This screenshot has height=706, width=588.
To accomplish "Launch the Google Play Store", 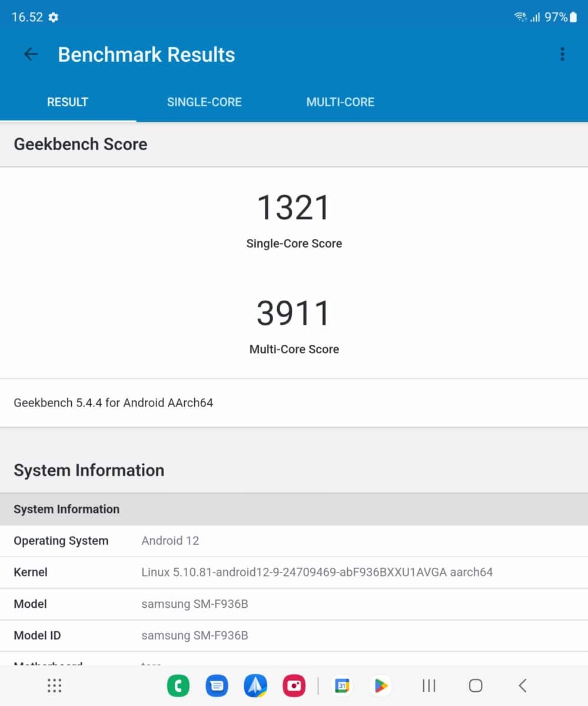I will click(x=381, y=685).
